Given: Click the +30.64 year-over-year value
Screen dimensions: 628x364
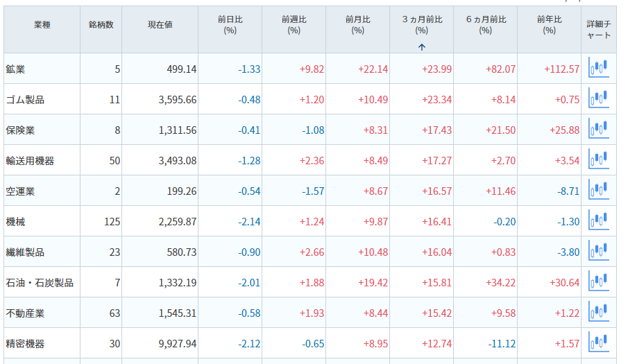Looking at the screenshot, I should tap(564, 283).
